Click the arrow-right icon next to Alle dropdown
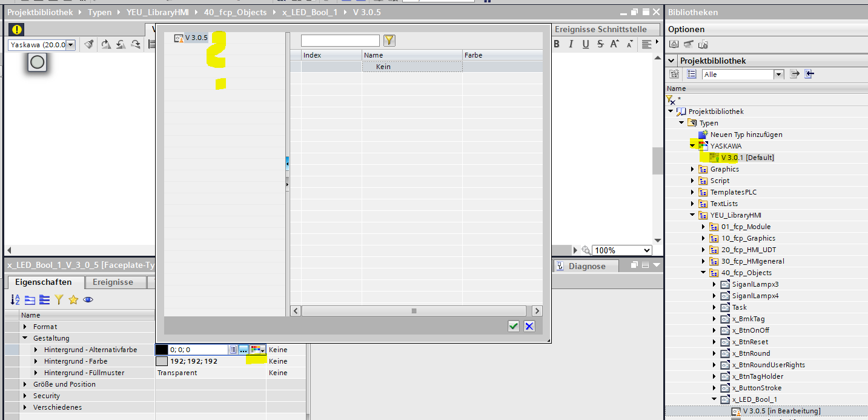This screenshot has width=868, height=420. tap(795, 74)
